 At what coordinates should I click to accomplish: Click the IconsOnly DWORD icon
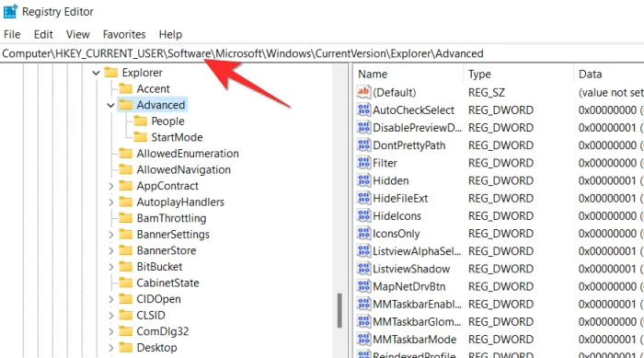[364, 234]
